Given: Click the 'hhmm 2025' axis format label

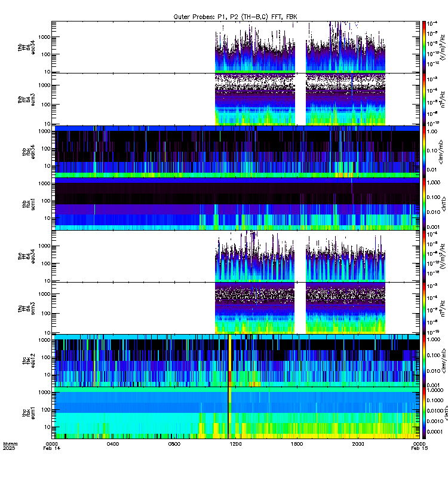Looking at the screenshot, I should (x=10, y=446).
